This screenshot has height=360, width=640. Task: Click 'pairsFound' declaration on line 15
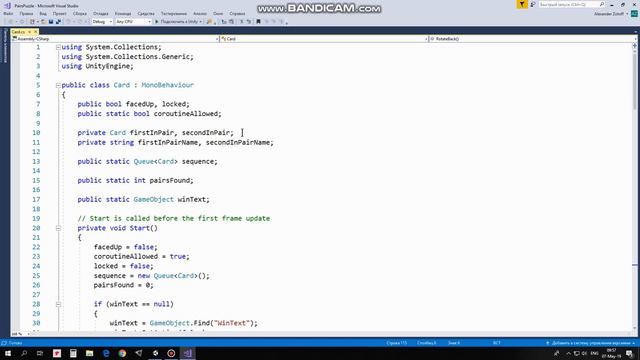point(171,180)
